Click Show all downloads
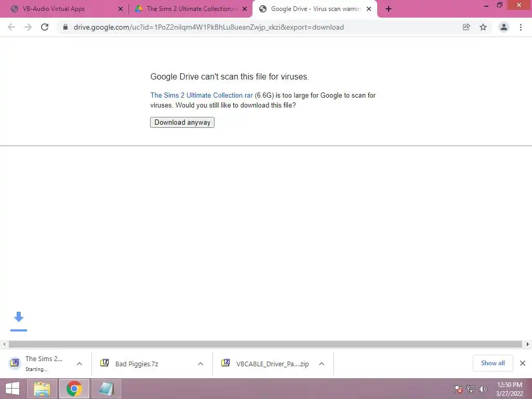Viewport: 532px width, 399px height. coord(493,363)
